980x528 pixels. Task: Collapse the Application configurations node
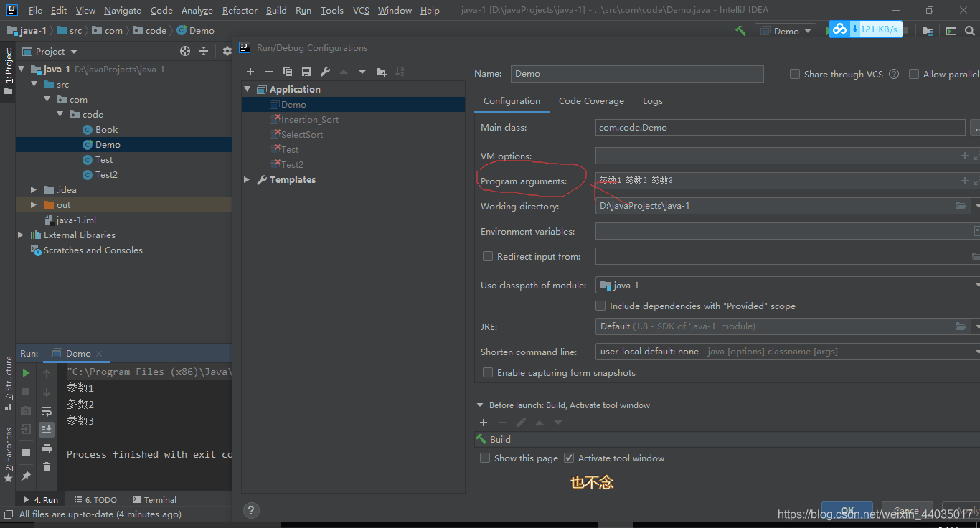pyautogui.click(x=248, y=89)
